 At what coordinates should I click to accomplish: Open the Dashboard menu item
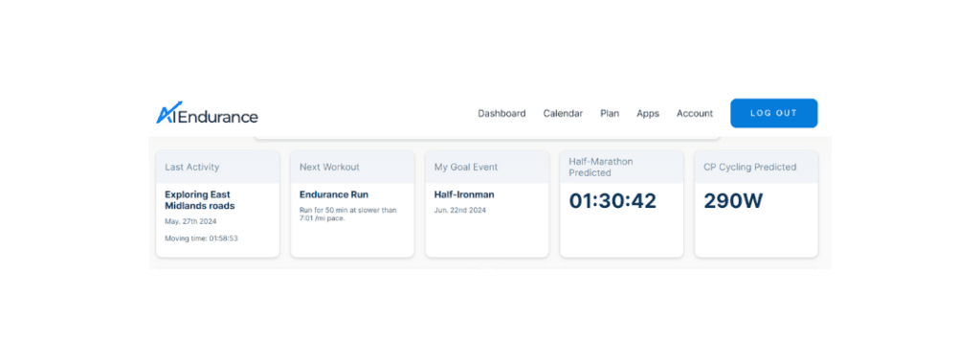click(501, 113)
